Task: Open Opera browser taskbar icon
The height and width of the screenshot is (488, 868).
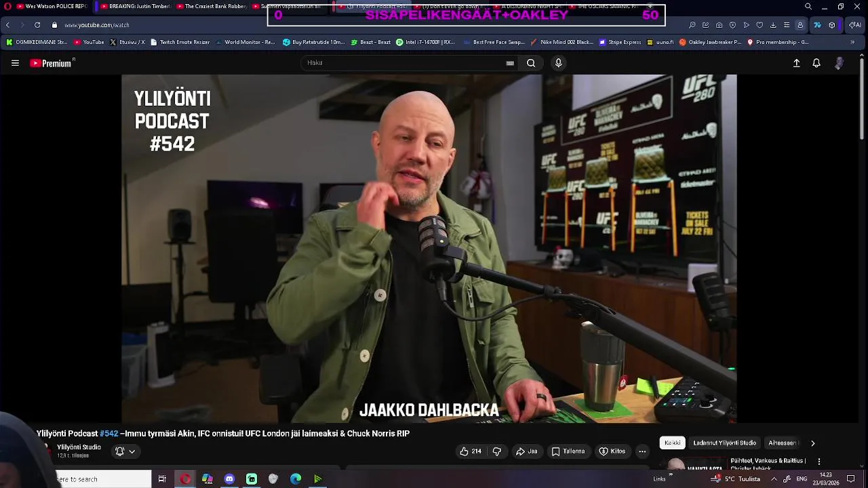Action: click(x=185, y=479)
